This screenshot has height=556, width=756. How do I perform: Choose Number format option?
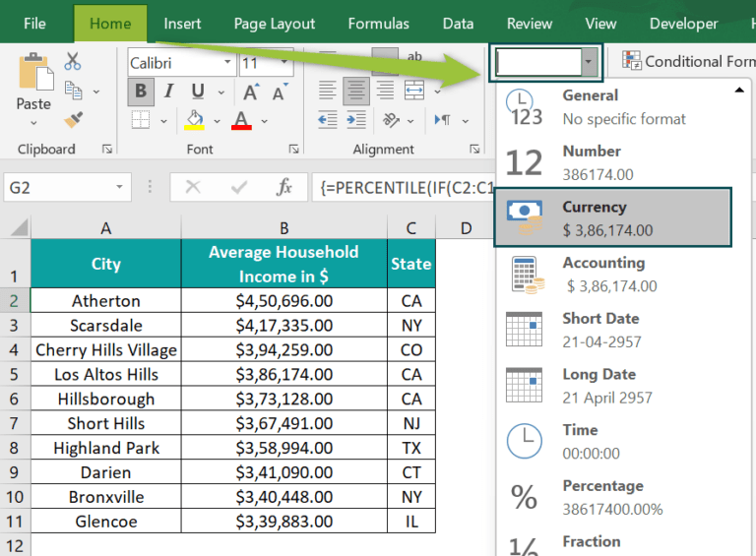(613, 162)
